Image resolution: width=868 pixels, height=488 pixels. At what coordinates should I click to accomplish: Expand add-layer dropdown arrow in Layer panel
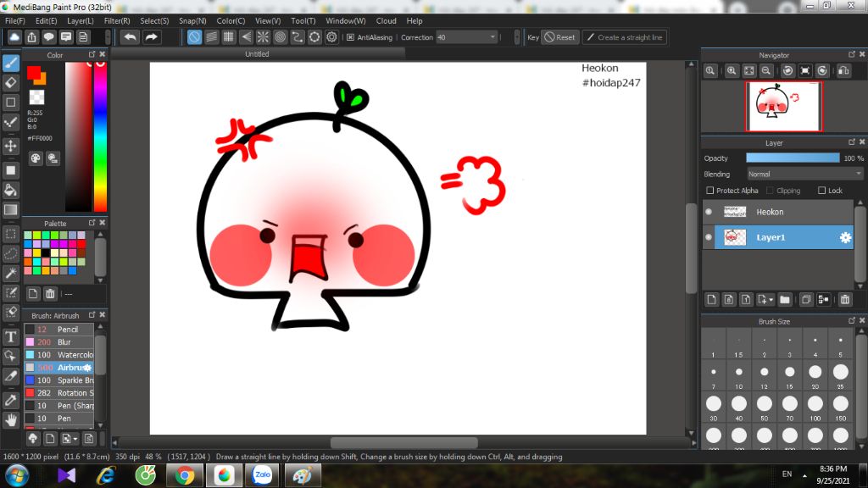point(771,300)
